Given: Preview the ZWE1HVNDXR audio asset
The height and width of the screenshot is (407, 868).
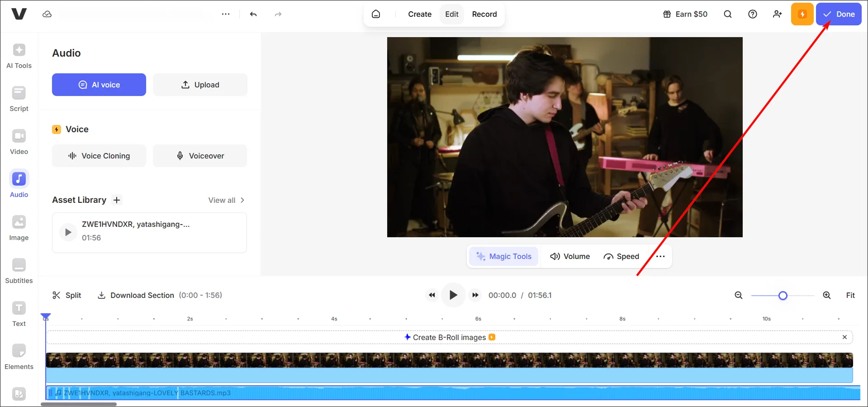Looking at the screenshot, I should point(68,232).
